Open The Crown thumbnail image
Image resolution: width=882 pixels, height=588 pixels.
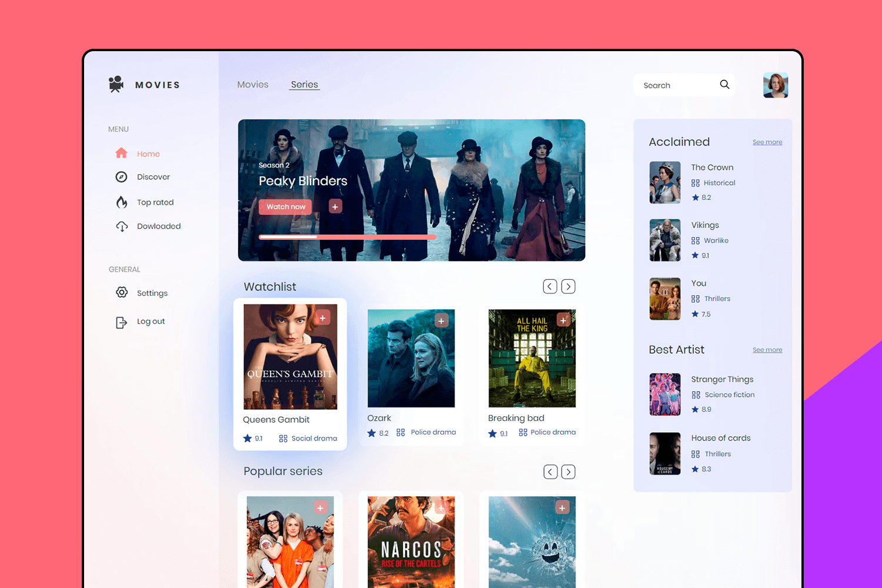tap(665, 182)
